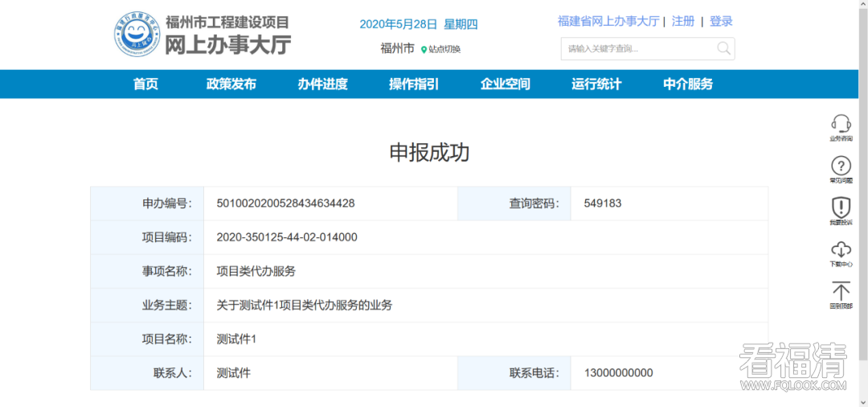Open the 政策发布 menu item

coord(231,84)
